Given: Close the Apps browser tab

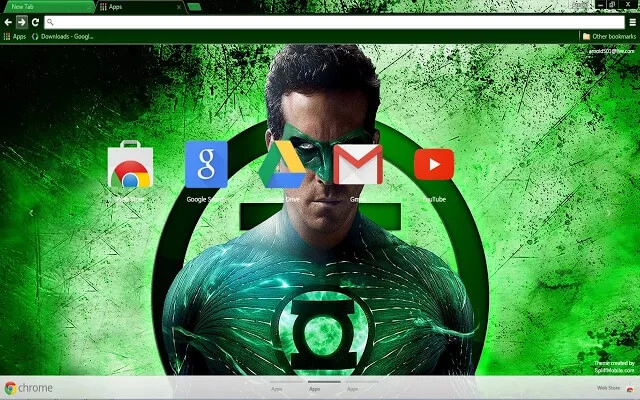Looking at the screenshot, I should pyautogui.click(x=179, y=7).
